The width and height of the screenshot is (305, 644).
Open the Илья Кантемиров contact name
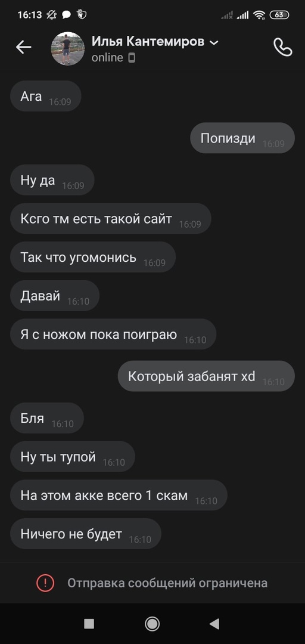148,42
